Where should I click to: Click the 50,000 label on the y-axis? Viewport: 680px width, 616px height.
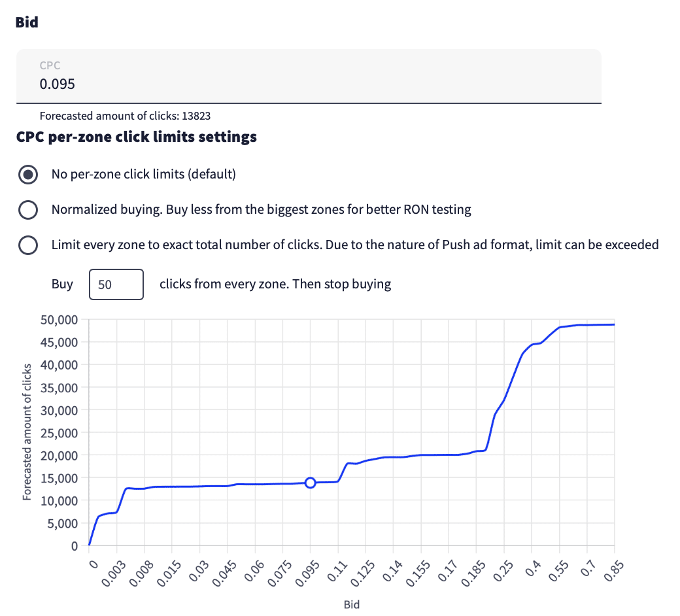(59, 320)
